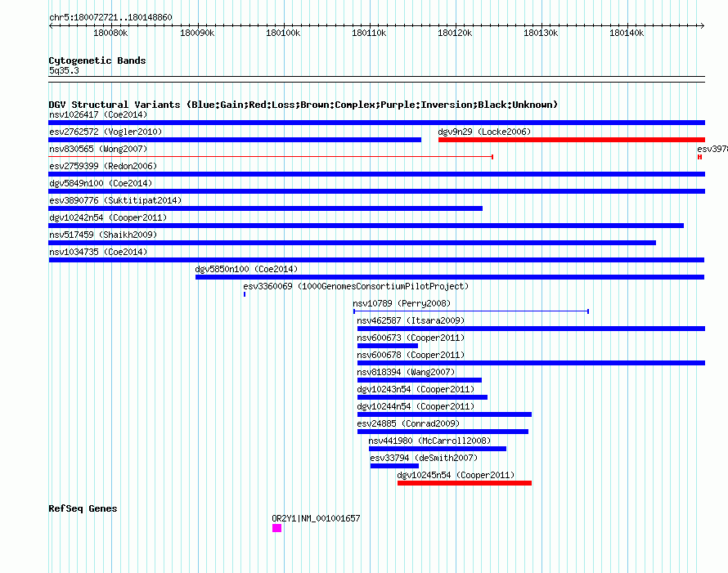Select dgv5849n100 (Coe2014) label
Image resolution: width=728 pixels, height=573 pixels.
101,183
